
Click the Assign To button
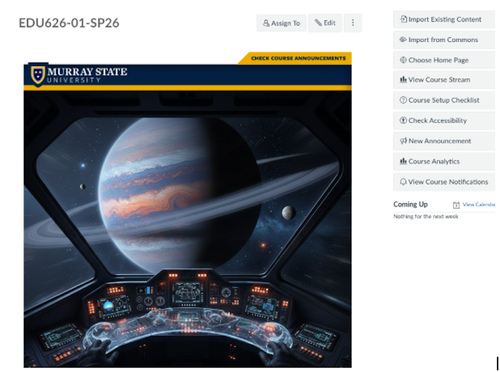tap(281, 23)
